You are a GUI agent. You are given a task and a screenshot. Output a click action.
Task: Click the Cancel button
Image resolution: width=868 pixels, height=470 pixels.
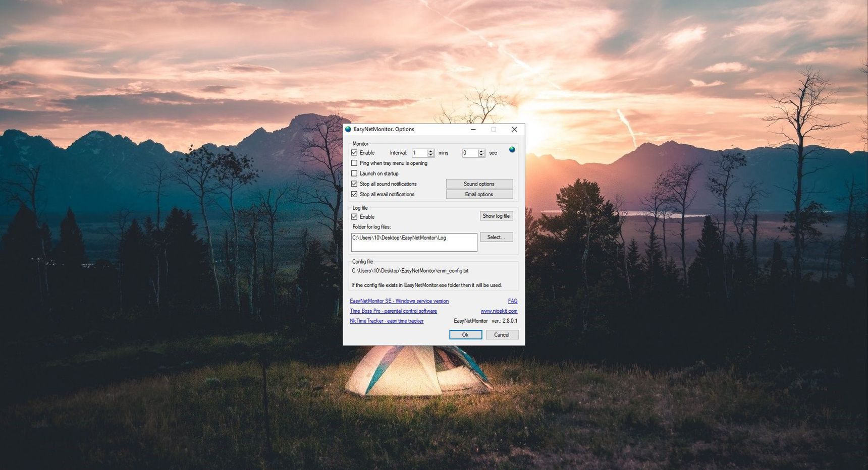tap(502, 335)
